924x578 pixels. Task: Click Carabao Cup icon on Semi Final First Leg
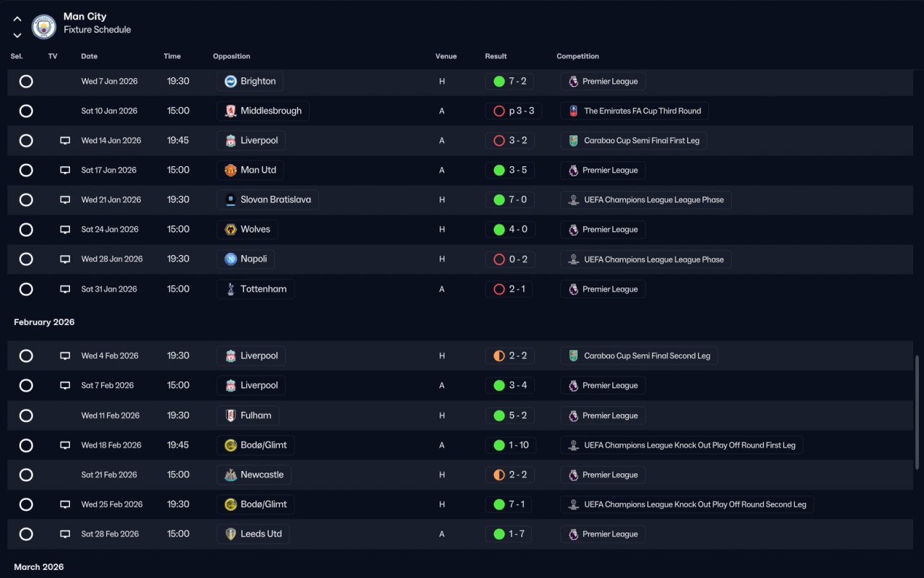coord(573,141)
